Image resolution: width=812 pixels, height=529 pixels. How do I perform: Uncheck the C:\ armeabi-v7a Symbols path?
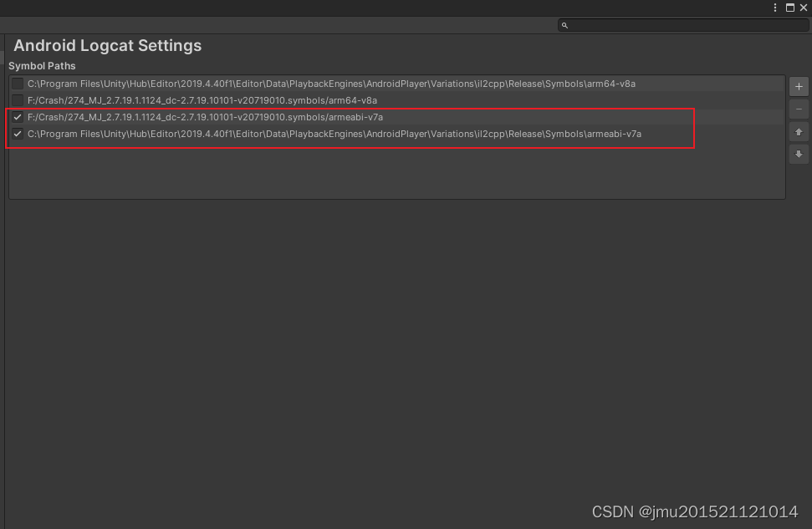click(x=17, y=134)
